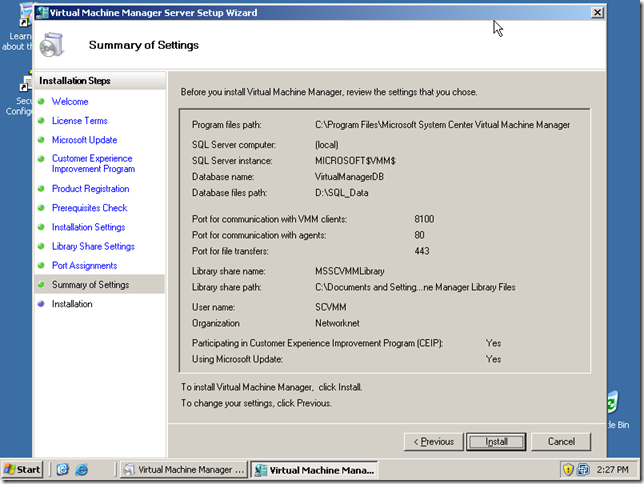The width and height of the screenshot is (644, 484).
Task: Click the organization value Networknet
Action: coord(337,323)
